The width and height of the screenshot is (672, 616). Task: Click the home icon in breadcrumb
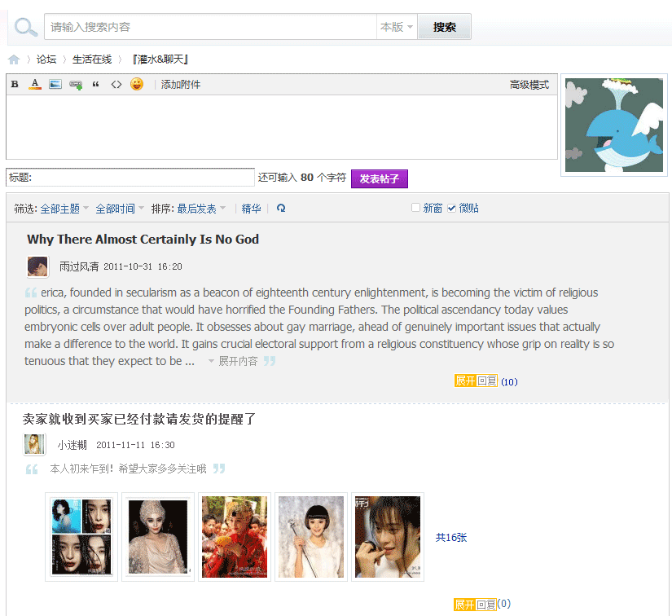pos(14,59)
